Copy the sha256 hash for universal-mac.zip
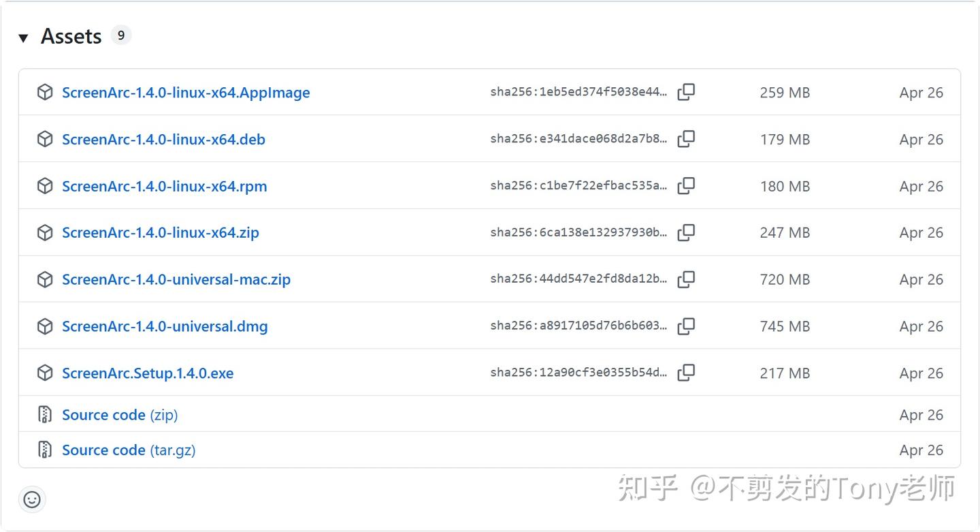Screen dimensions: 980x532 pyautogui.click(x=686, y=279)
